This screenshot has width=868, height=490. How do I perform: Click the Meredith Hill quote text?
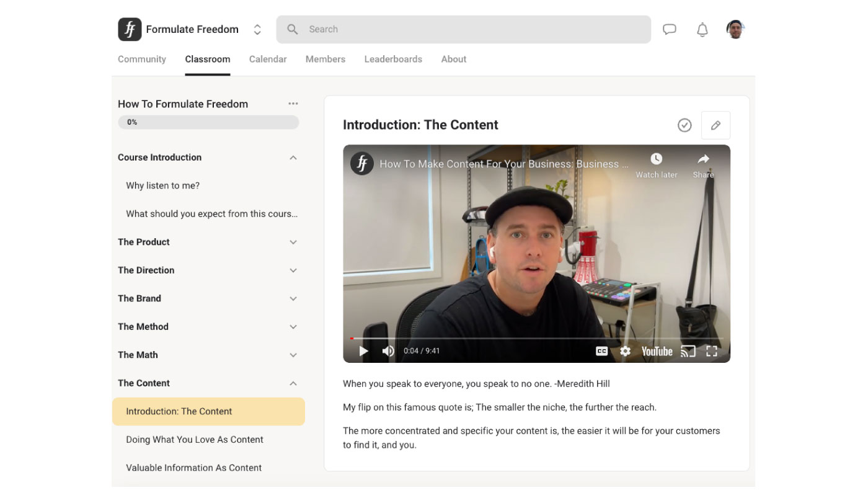476,384
